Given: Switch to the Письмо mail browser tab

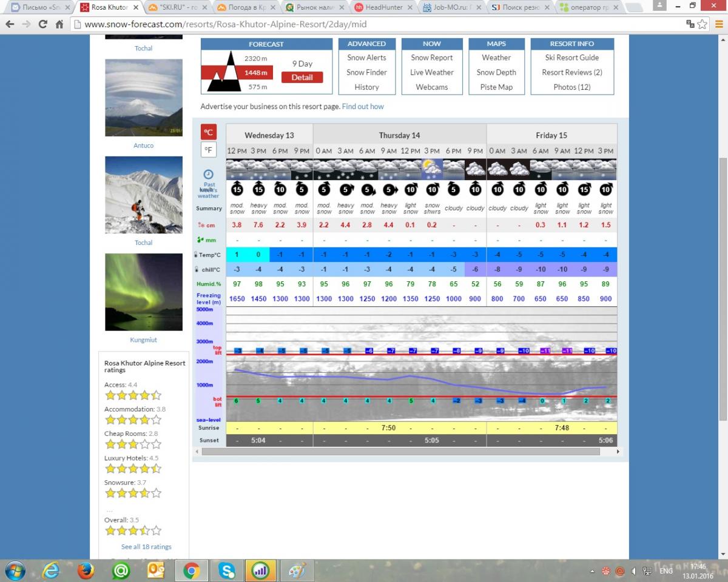Looking at the screenshot, I should pos(41,7).
